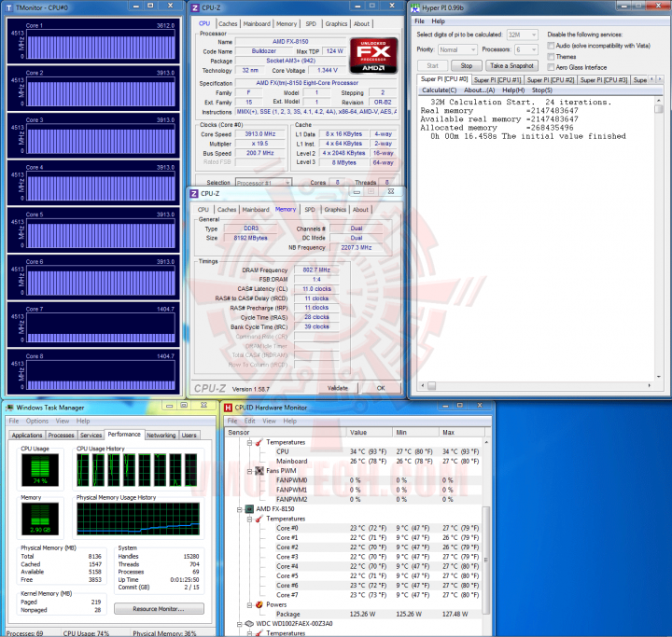Collapse the WDC WD1002FAEX drive node
Viewport: 672px width, 637px height.
coord(240,624)
